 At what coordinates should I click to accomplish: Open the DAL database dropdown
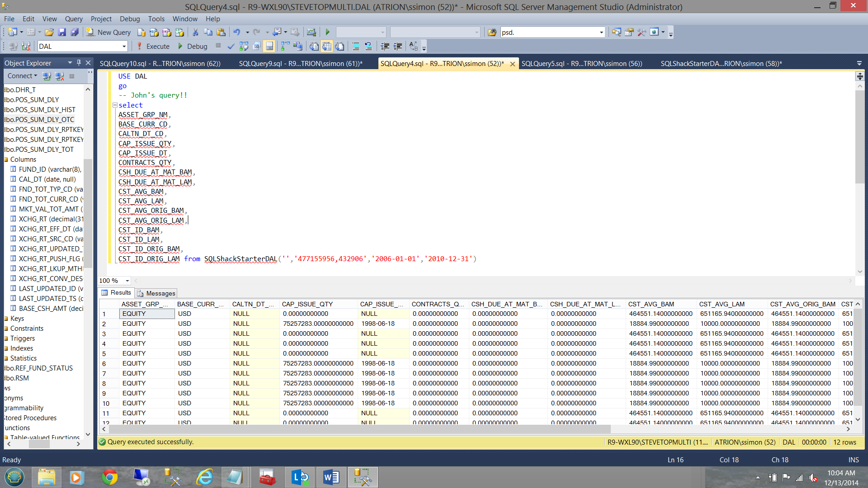tap(124, 46)
